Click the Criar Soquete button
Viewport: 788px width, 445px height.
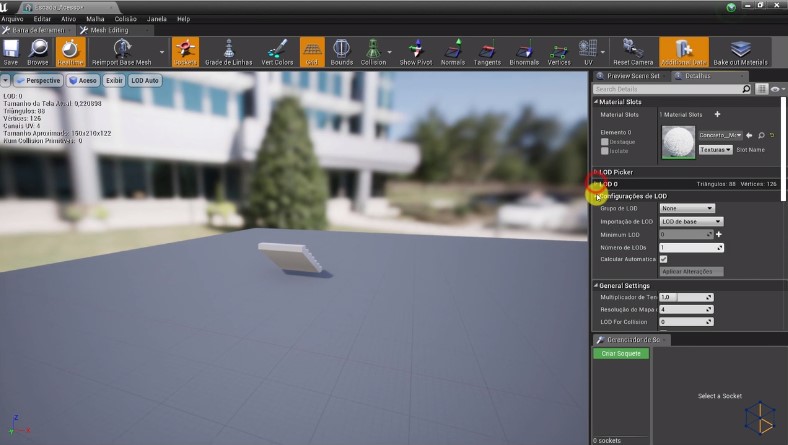[x=621, y=353]
